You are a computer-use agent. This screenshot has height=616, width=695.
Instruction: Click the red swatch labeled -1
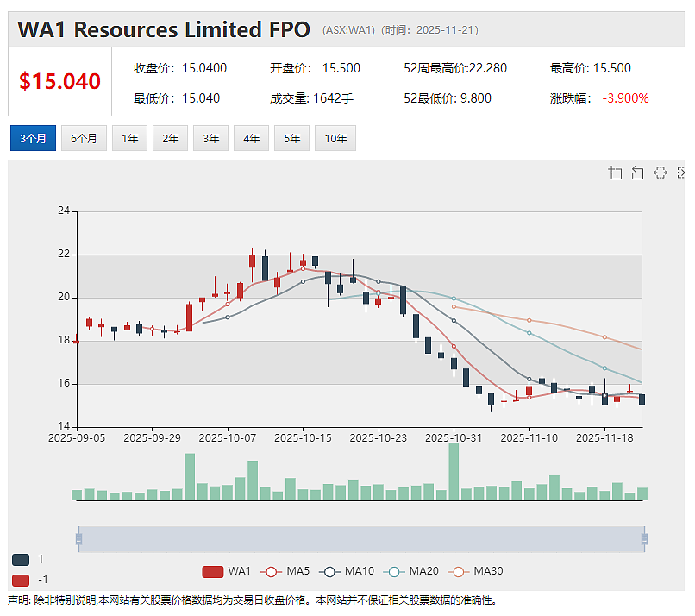(21, 580)
